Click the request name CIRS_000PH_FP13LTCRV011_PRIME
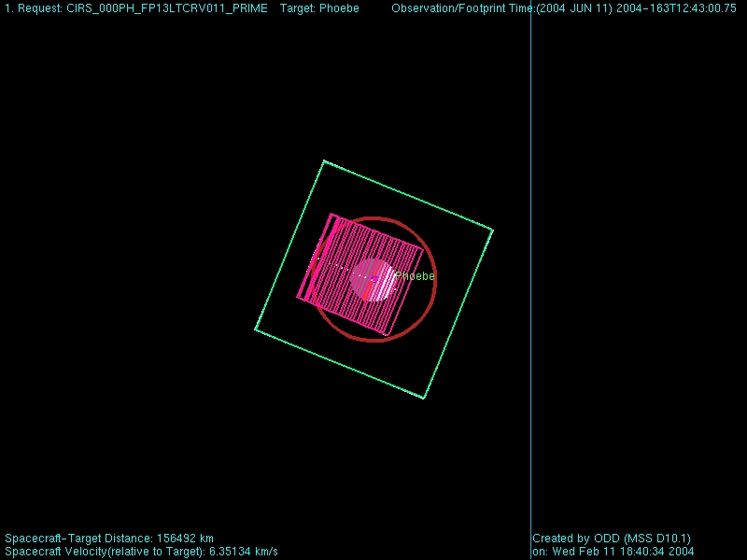 coord(167,8)
